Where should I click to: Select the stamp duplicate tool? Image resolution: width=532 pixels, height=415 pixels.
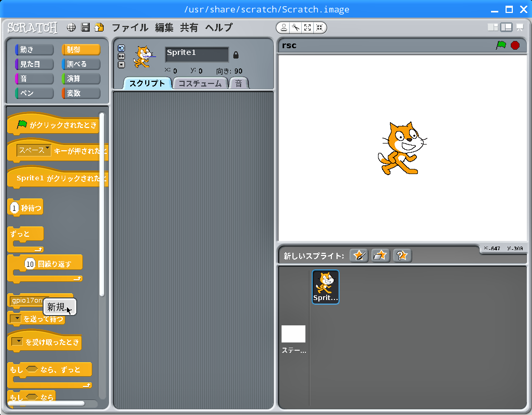[x=284, y=28]
